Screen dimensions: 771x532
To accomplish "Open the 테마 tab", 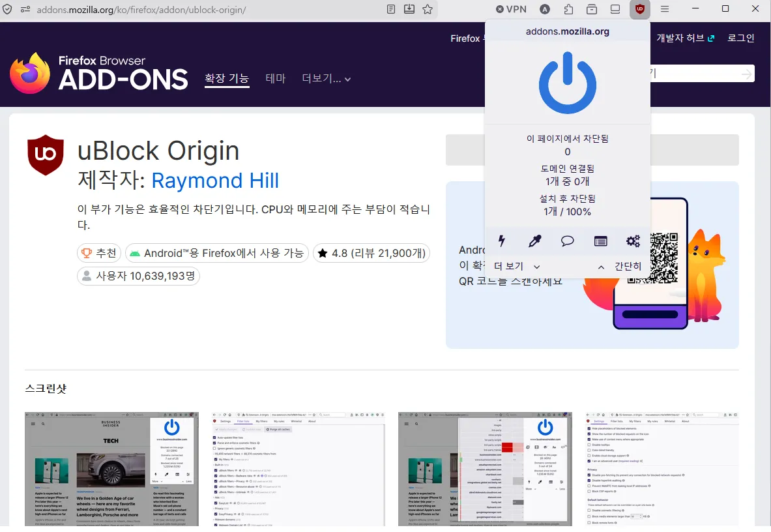I will pyautogui.click(x=275, y=78).
